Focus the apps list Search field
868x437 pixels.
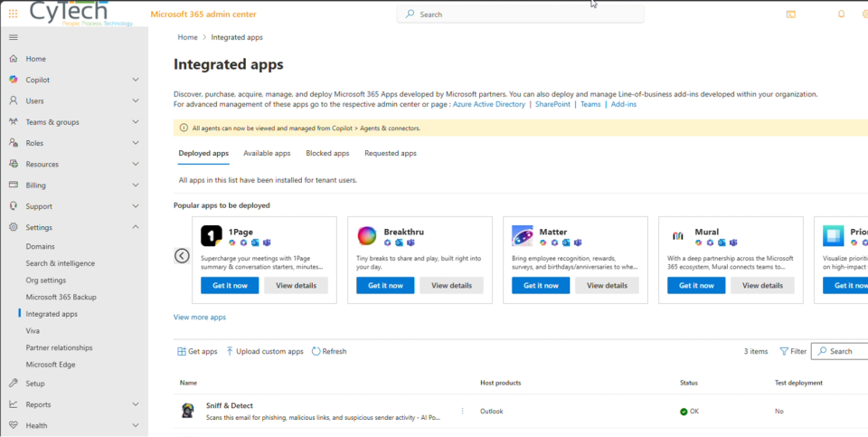coord(840,351)
